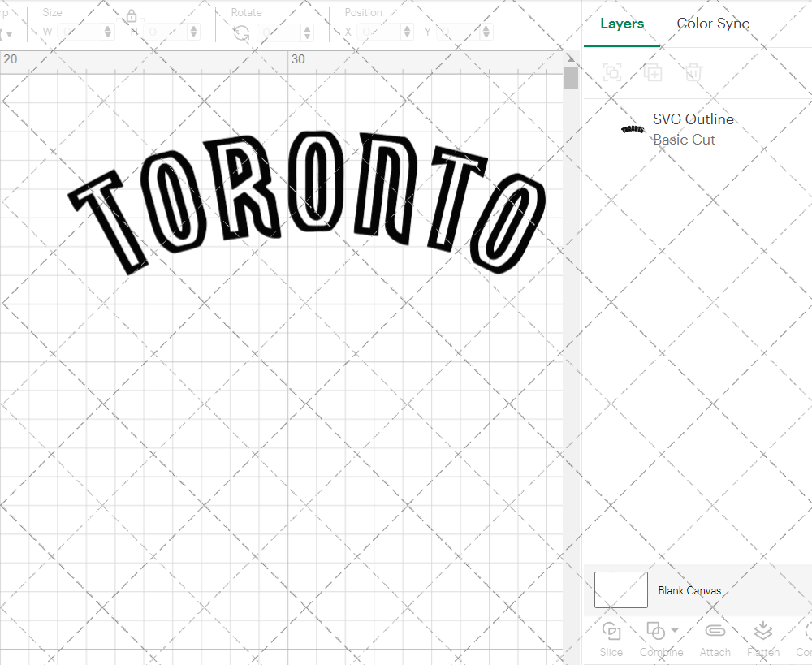
Task: Click the rotate angle stepper up arrow
Action: [x=306, y=28]
